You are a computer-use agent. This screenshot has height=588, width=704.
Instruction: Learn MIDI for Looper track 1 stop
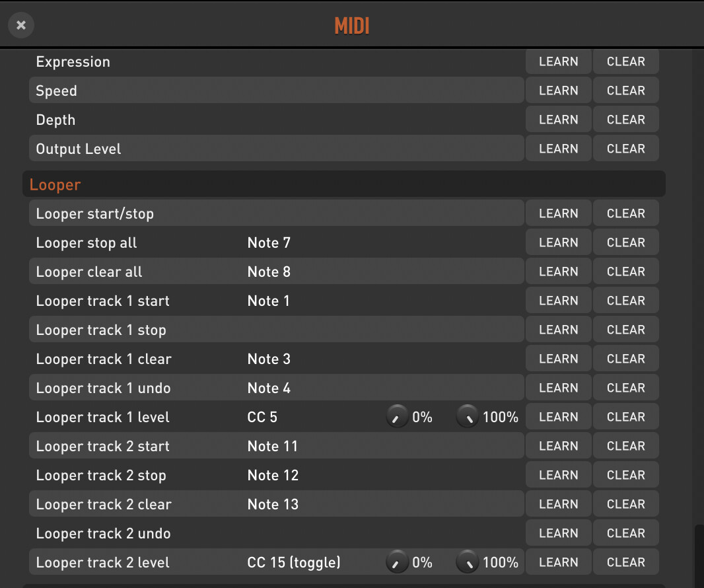[x=559, y=330]
